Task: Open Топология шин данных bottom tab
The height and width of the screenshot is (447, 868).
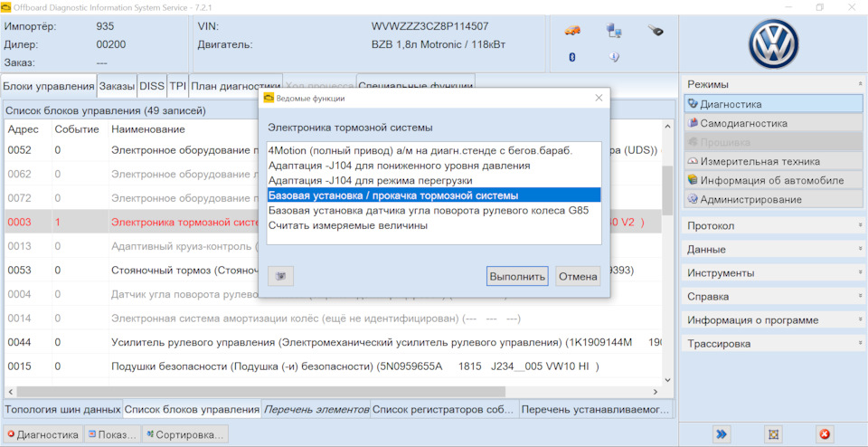Action: (x=62, y=409)
